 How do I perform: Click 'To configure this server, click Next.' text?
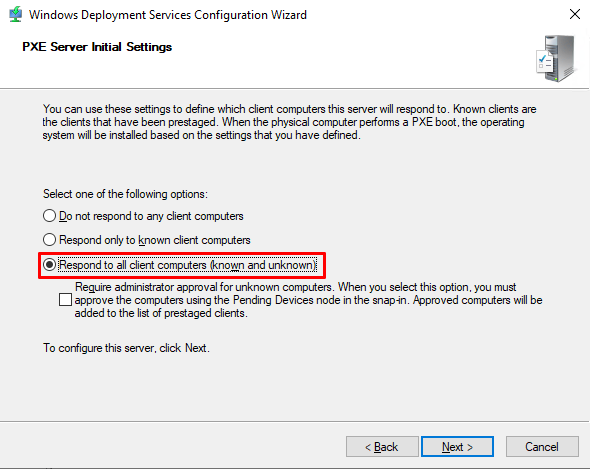(126, 348)
